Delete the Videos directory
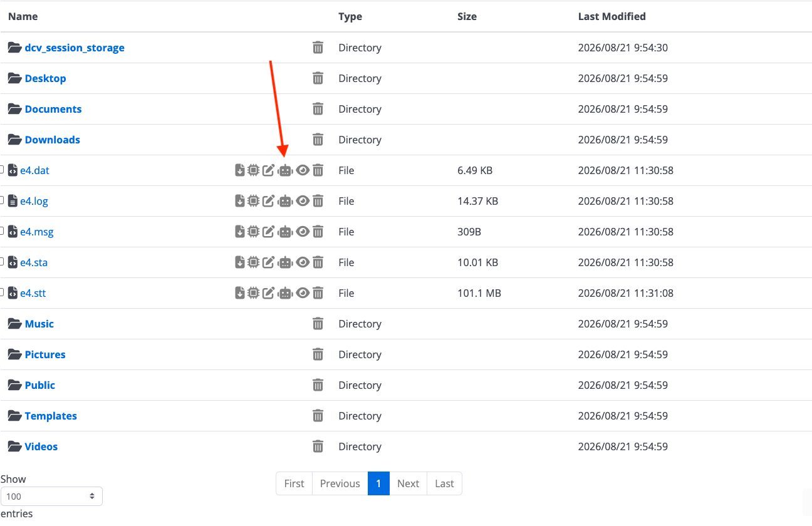This screenshot has height=526, width=812. (318, 446)
